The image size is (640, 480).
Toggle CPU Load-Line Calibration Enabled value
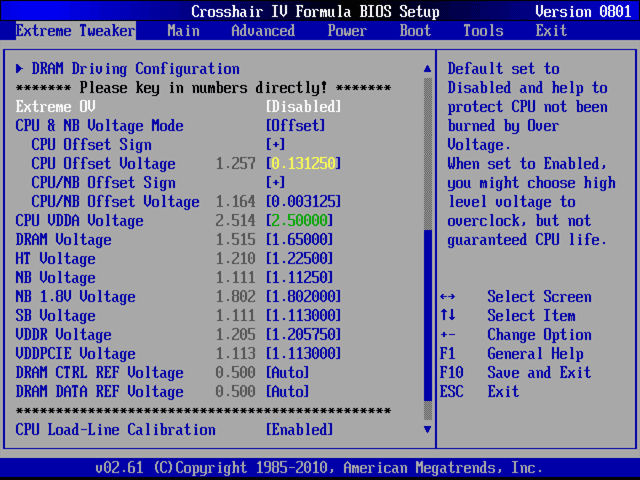coord(299,430)
